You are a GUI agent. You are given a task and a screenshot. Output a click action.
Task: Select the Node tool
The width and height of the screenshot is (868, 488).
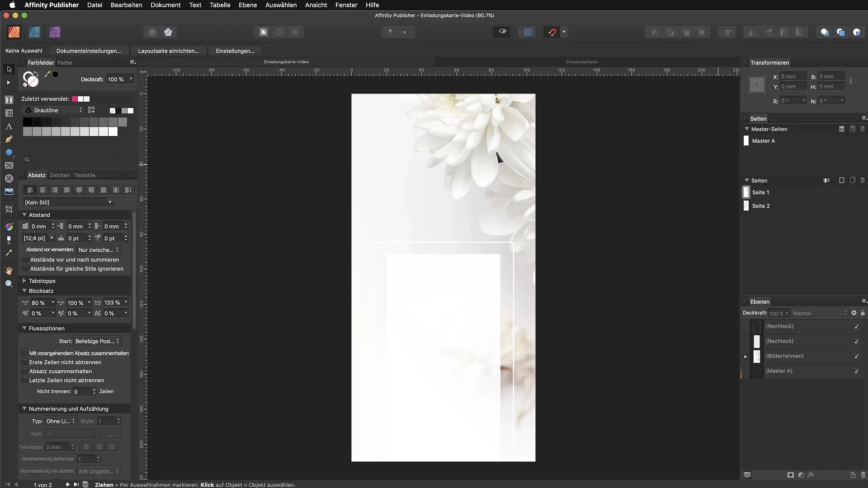[9, 83]
